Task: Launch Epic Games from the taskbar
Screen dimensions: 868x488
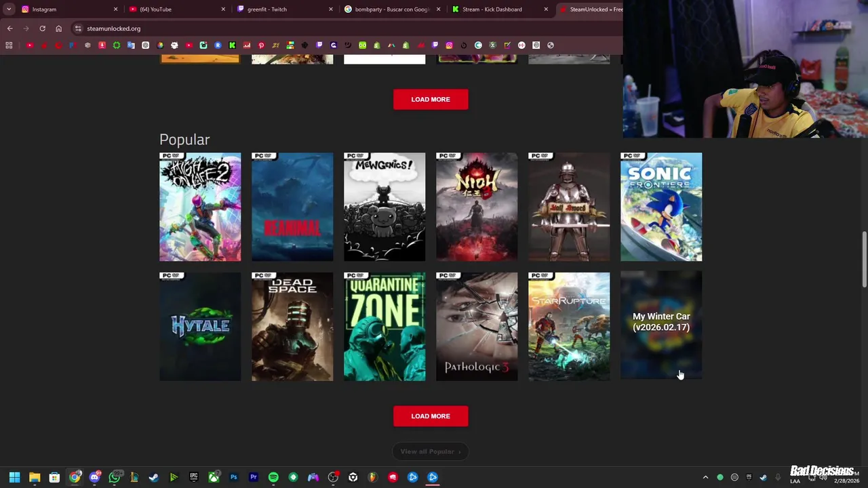Action: pos(194,477)
